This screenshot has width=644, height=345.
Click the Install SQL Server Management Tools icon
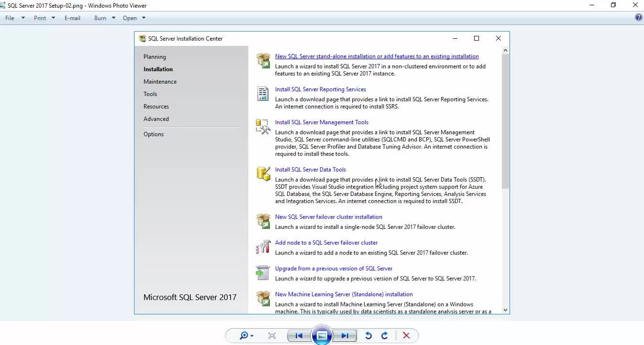click(263, 126)
